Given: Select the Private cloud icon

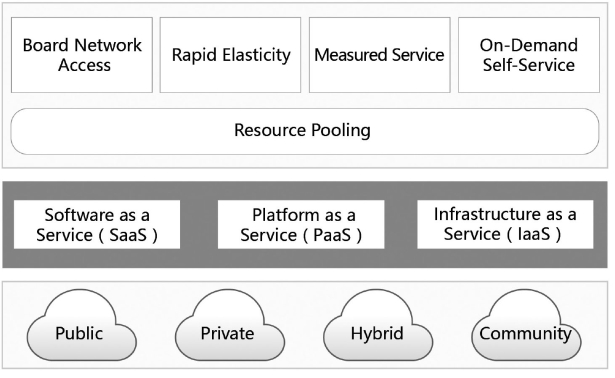Looking at the screenshot, I should coord(230,325).
